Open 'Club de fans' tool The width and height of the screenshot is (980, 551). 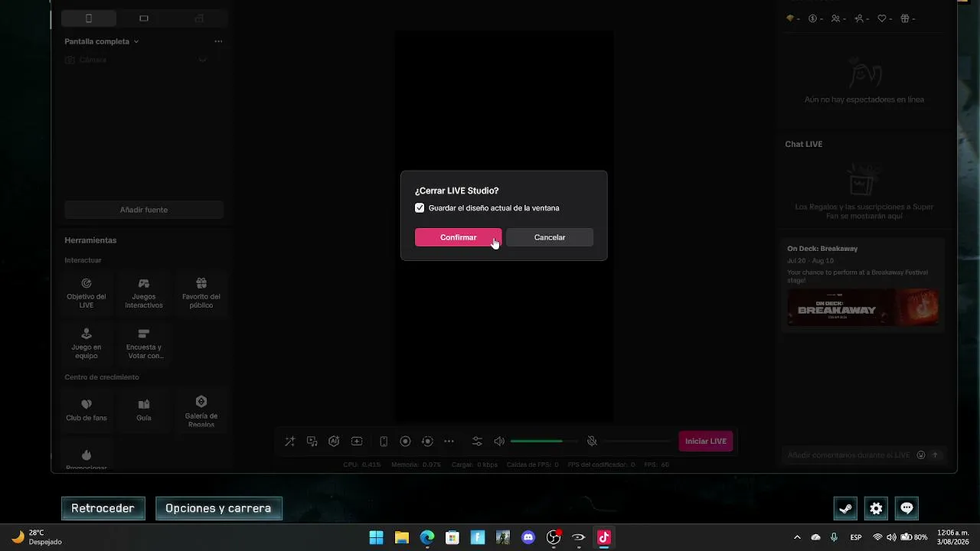click(87, 409)
